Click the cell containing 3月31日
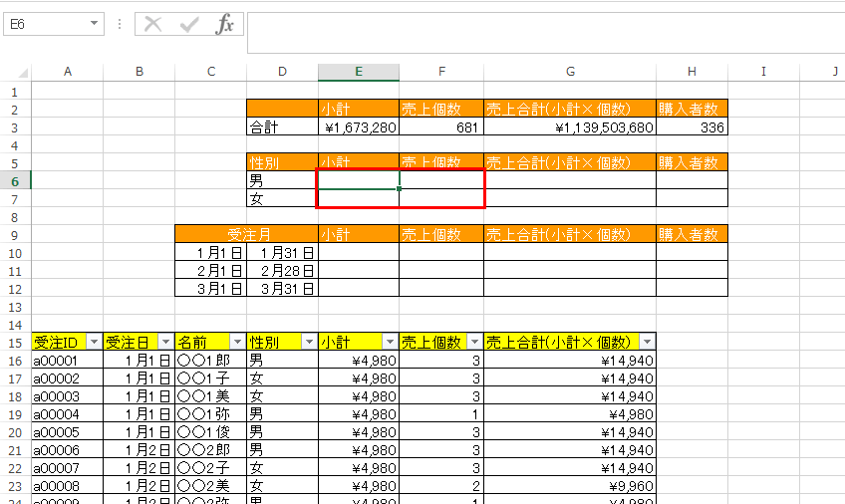This screenshot has height=504, width=845. pyautogui.click(x=282, y=288)
